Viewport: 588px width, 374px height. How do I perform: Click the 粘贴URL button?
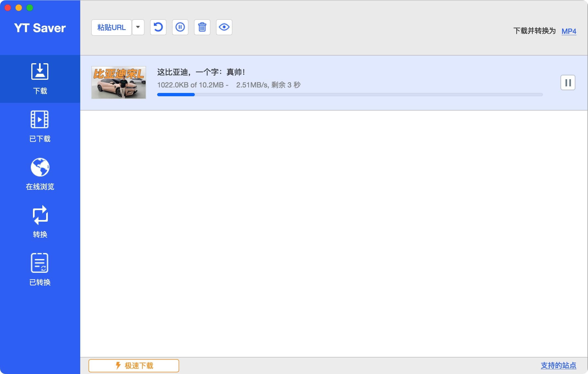[112, 27]
